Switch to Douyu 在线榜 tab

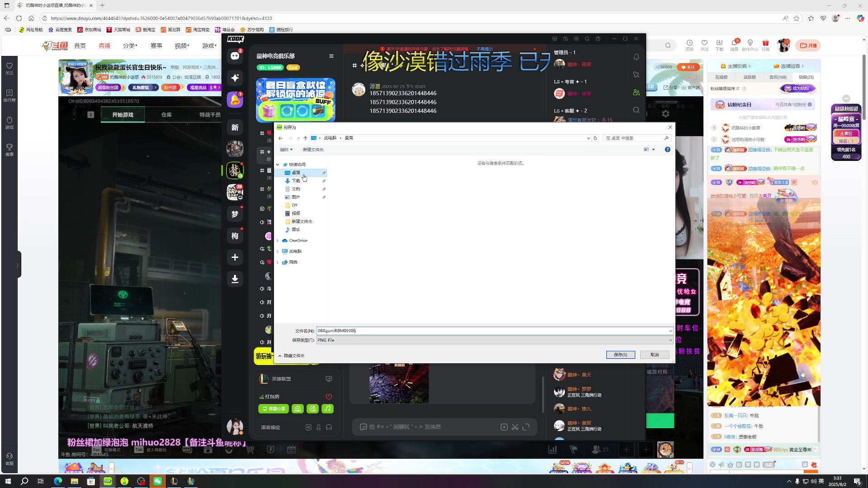click(x=722, y=77)
